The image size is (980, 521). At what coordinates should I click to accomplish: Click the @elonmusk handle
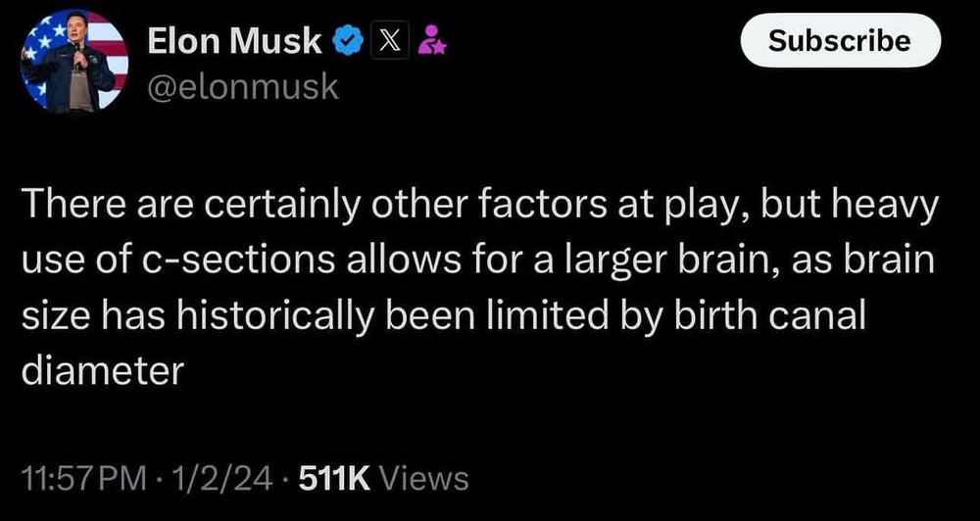point(242,88)
